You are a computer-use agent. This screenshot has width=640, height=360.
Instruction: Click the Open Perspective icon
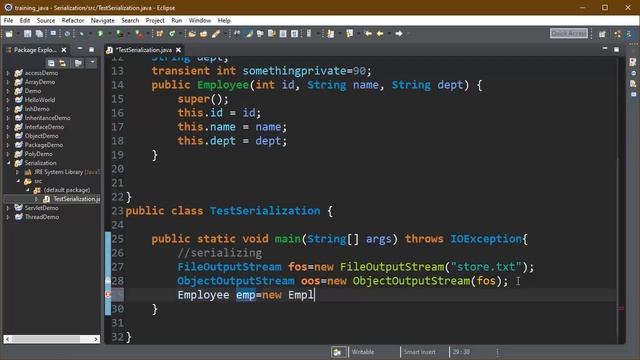(x=602, y=34)
